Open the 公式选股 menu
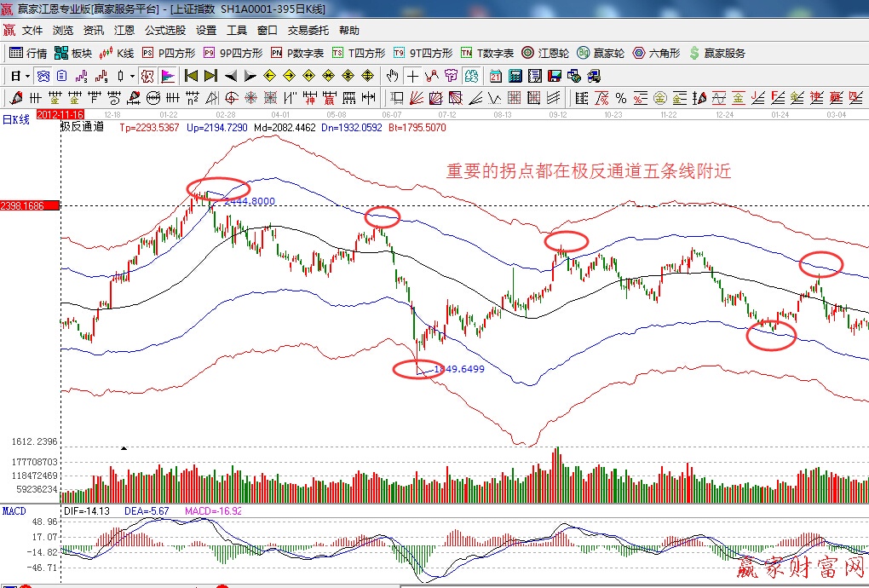Image resolution: width=869 pixels, height=588 pixels. click(164, 30)
